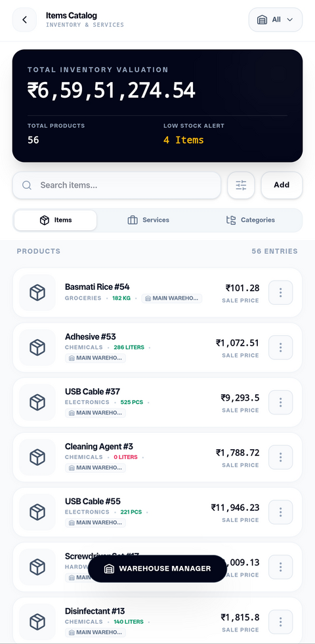View the 4 Items low stock alert
This screenshot has height=644, width=315.
point(183,140)
